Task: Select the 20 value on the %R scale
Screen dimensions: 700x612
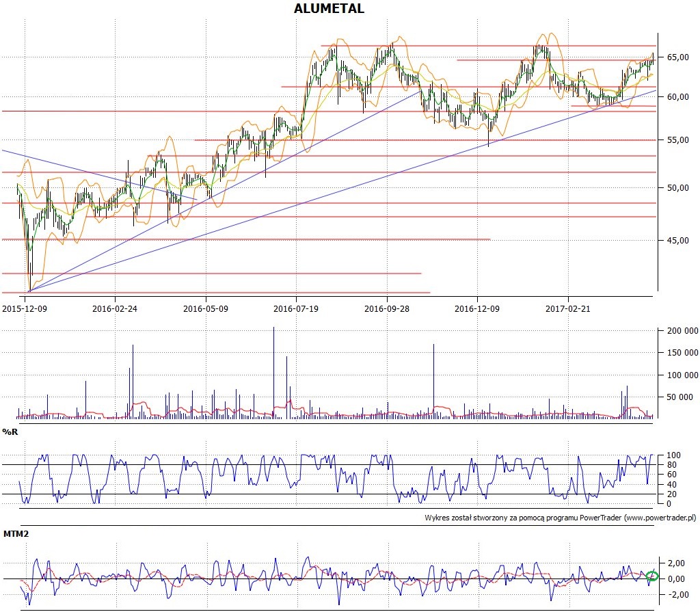Action: tap(671, 494)
